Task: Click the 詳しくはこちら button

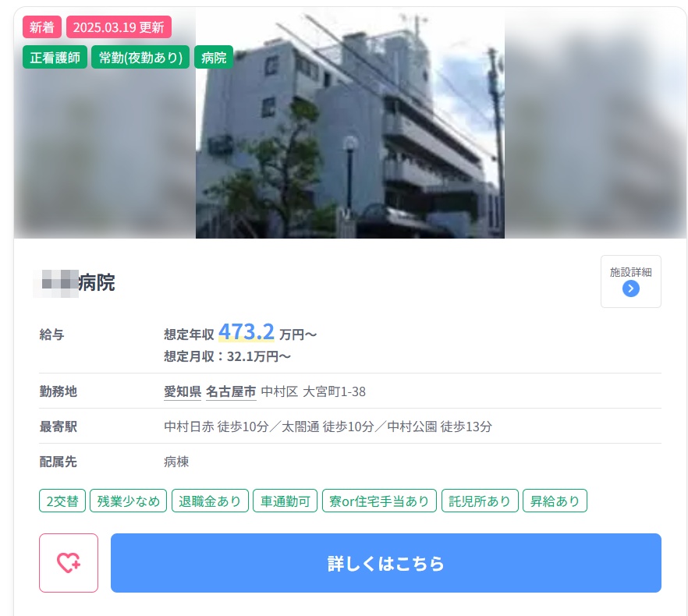Action: (385, 563)
